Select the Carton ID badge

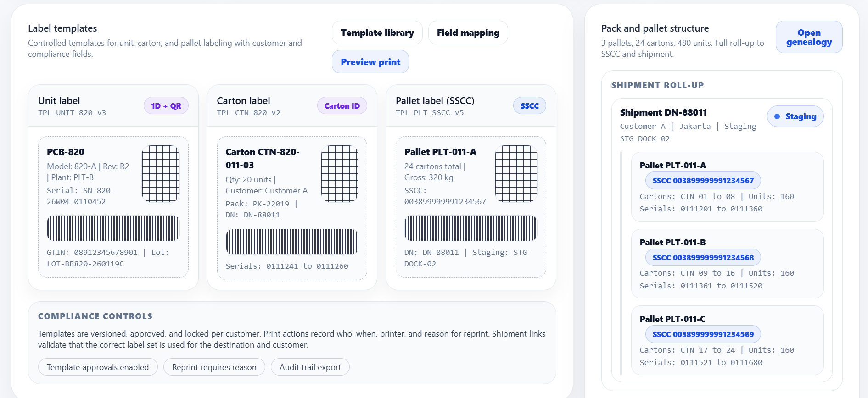point(342,106)
